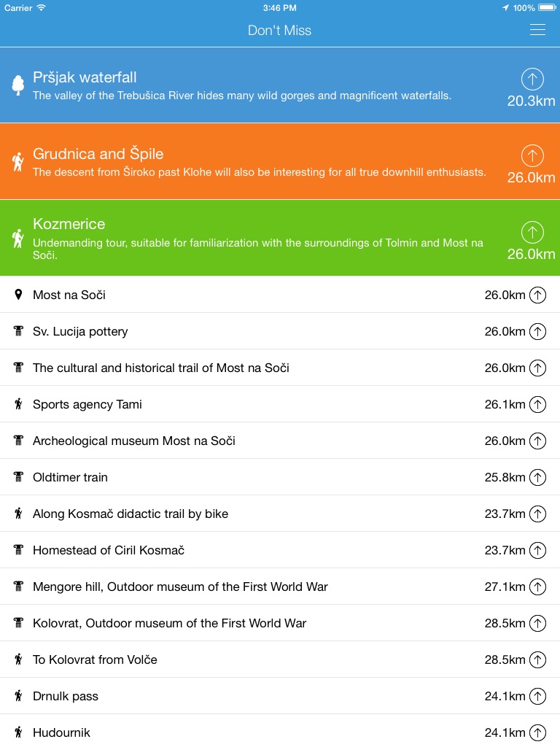
Task: Open The cultural and historical trail entry
Action: tap(161, 368)
